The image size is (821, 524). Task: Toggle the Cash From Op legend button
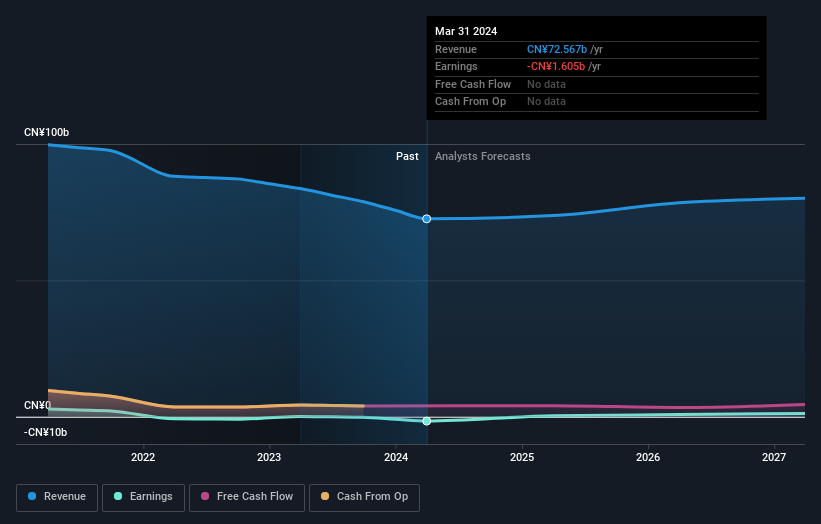tap(364, 497)
